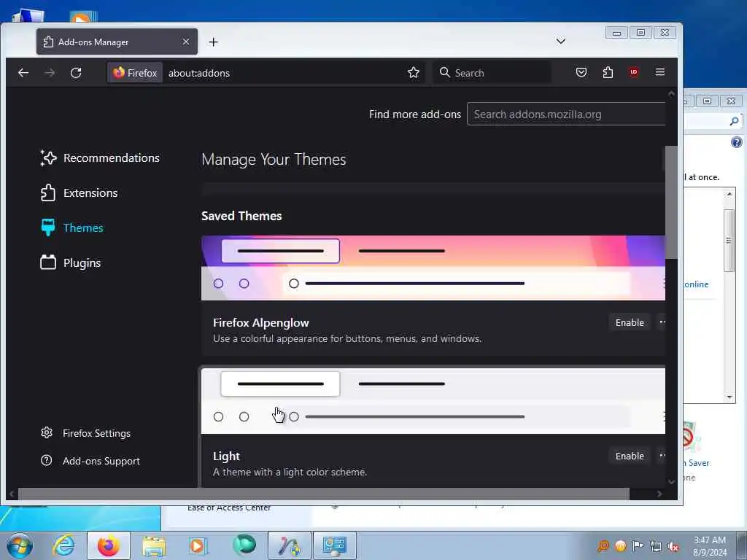
Task: Click the network tray icon
Action: 656,546
